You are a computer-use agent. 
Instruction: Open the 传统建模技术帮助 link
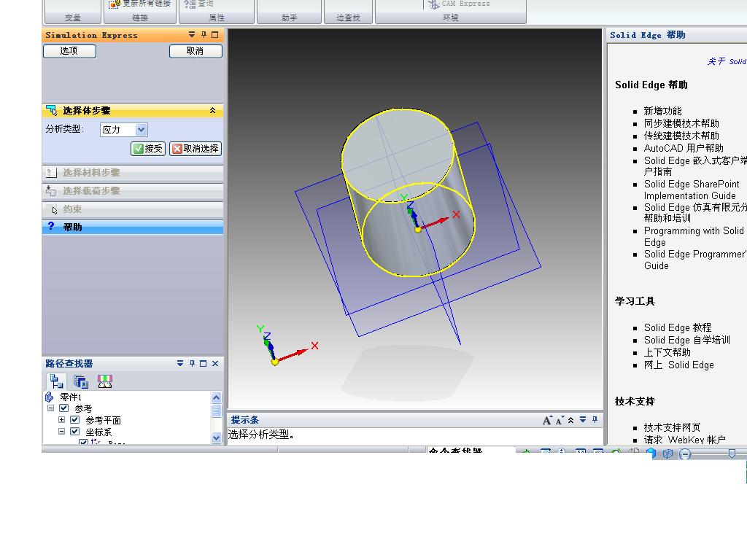681,136
